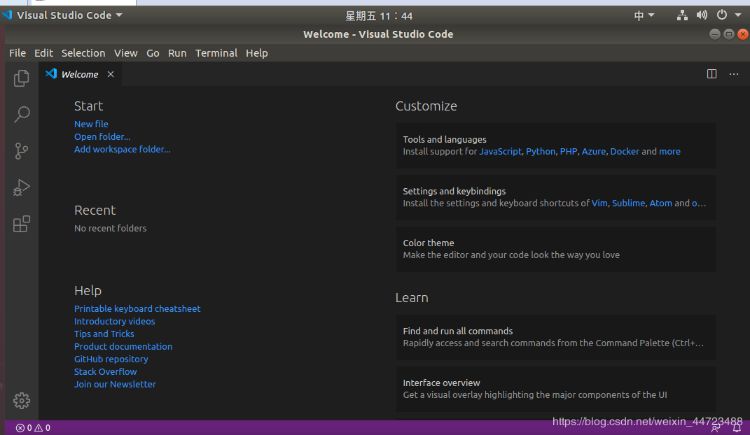Viewport: 750px width, 435px height.
Task: Open Run and Debug view
Action: (21, 187)
